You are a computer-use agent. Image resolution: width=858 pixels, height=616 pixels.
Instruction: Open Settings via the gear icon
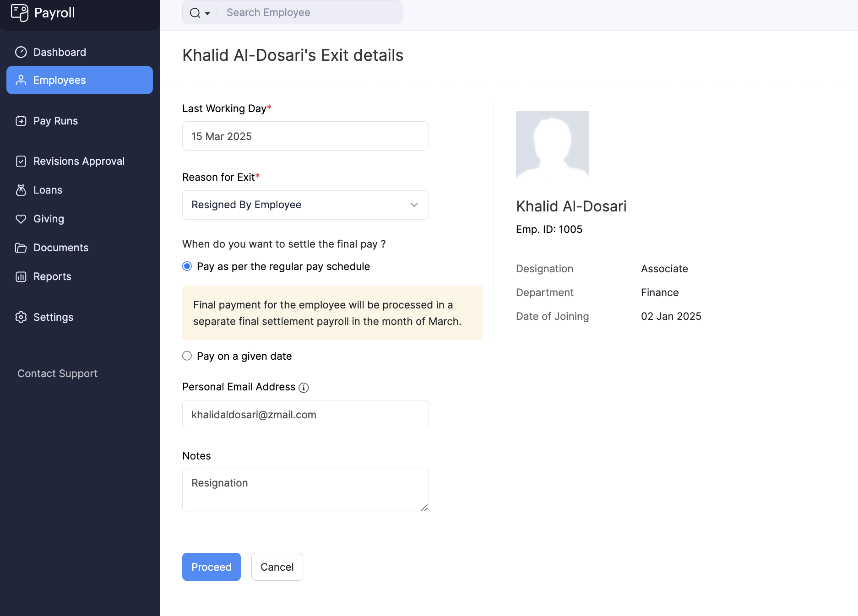[22, 317]
